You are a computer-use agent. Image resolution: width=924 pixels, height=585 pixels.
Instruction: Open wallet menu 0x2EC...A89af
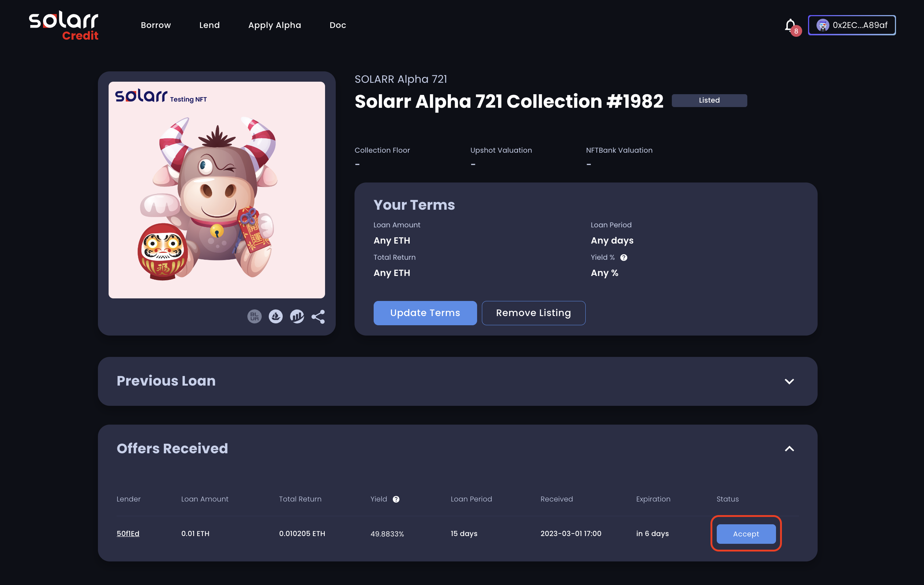(x=860, y=25)
